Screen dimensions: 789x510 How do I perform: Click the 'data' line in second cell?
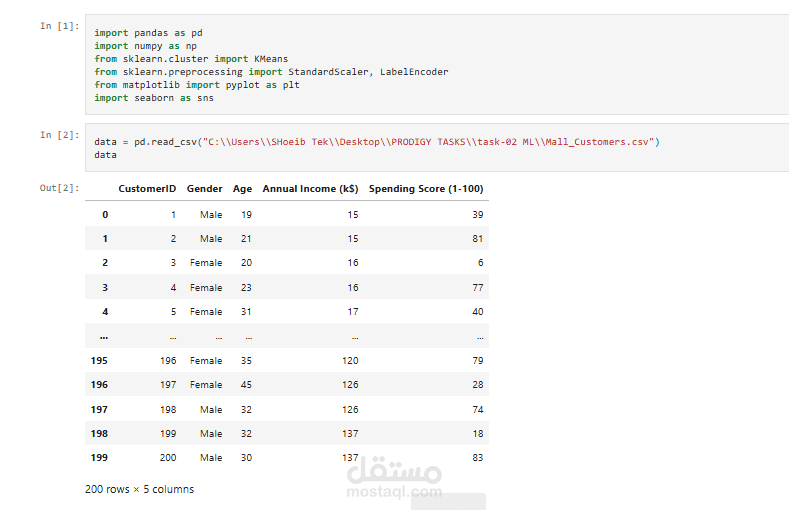coord(105,155)
